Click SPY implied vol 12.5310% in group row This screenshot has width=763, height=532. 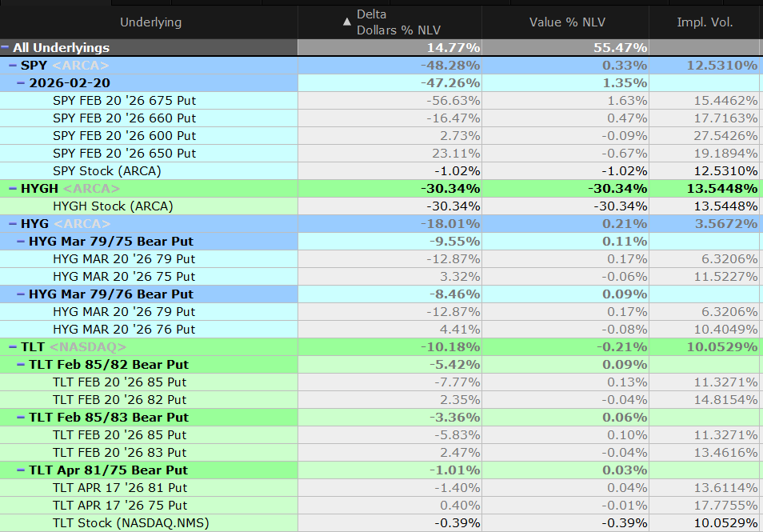[x=722, y=66]
